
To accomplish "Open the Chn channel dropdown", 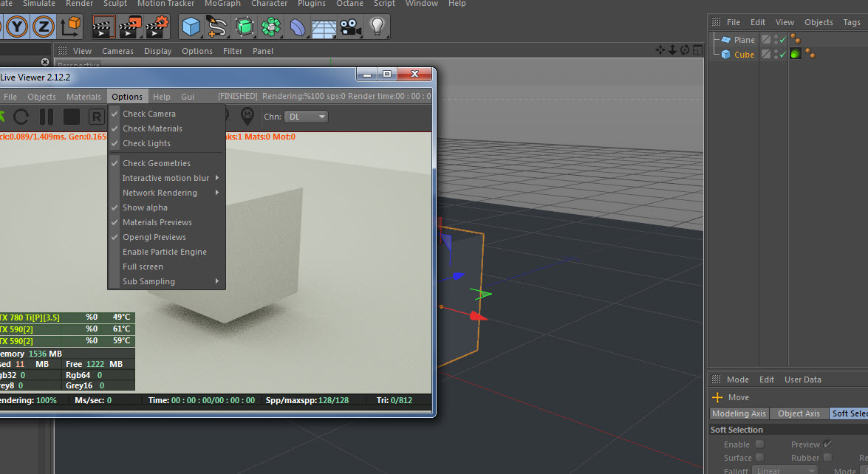I will tap(306, 117).
